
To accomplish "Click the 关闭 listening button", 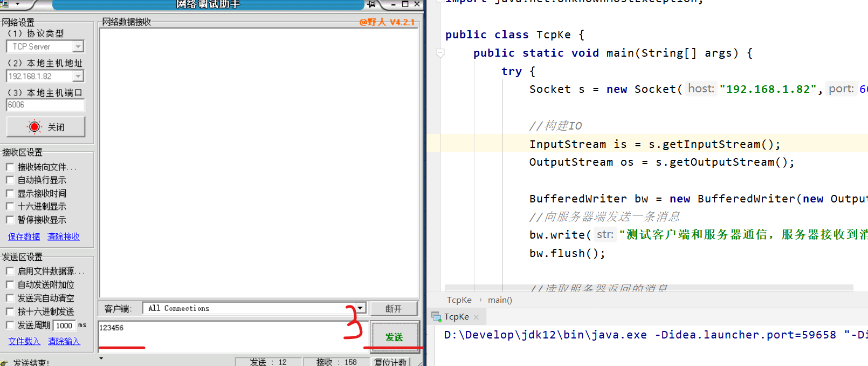I will [46, 127].
